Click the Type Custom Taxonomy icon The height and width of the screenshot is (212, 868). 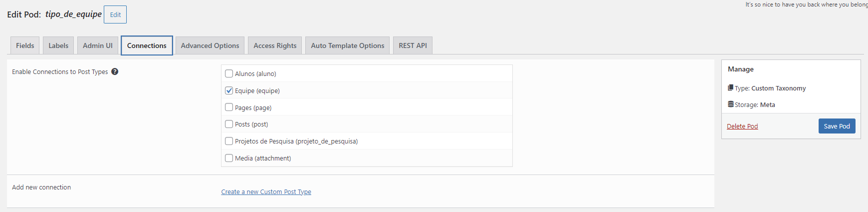pyautogui.click(x=731, y=87)
